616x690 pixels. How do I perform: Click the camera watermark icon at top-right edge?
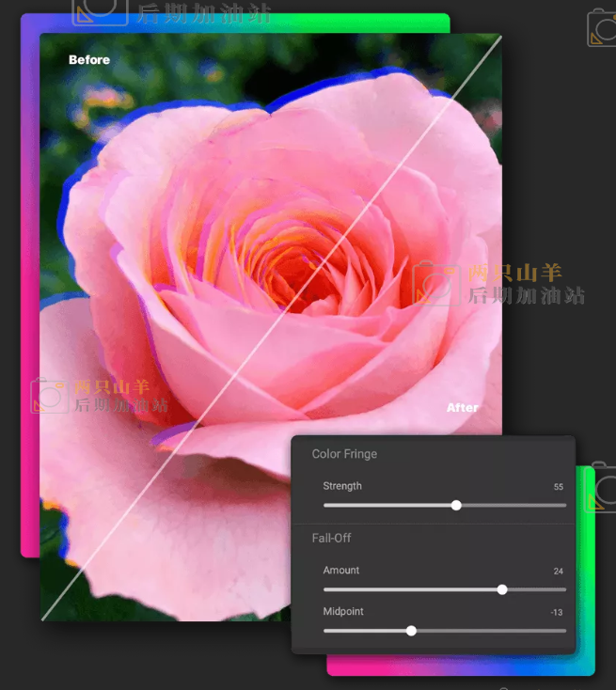tap(601, 28)
